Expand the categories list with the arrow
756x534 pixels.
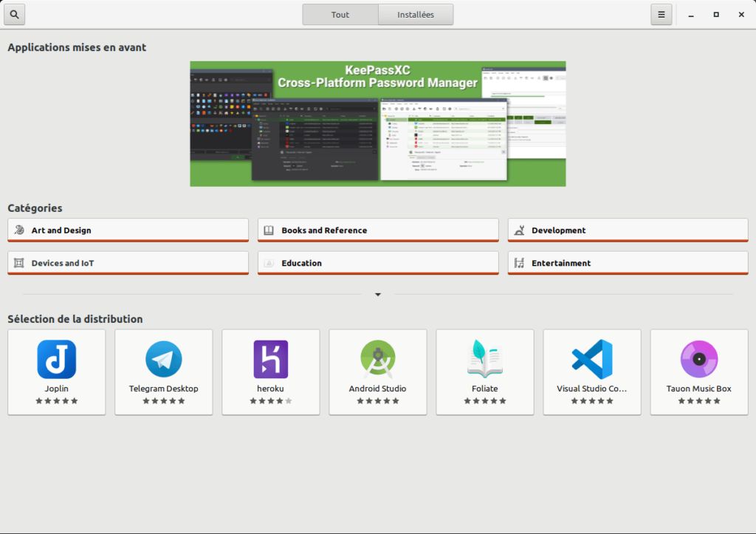[x=377, y=294]
